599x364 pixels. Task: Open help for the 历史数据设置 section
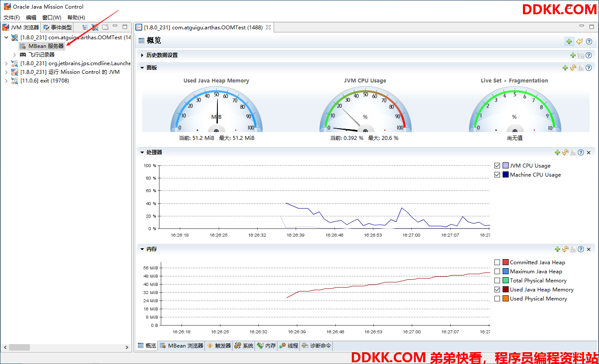pyautogui.click(x=589, y=55)
